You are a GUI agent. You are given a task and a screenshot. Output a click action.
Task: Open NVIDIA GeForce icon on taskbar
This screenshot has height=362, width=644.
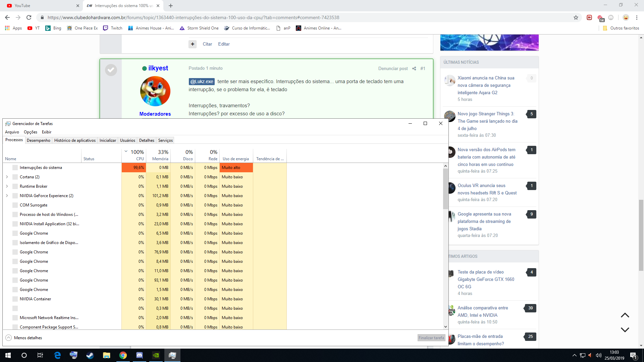point(156,355)
